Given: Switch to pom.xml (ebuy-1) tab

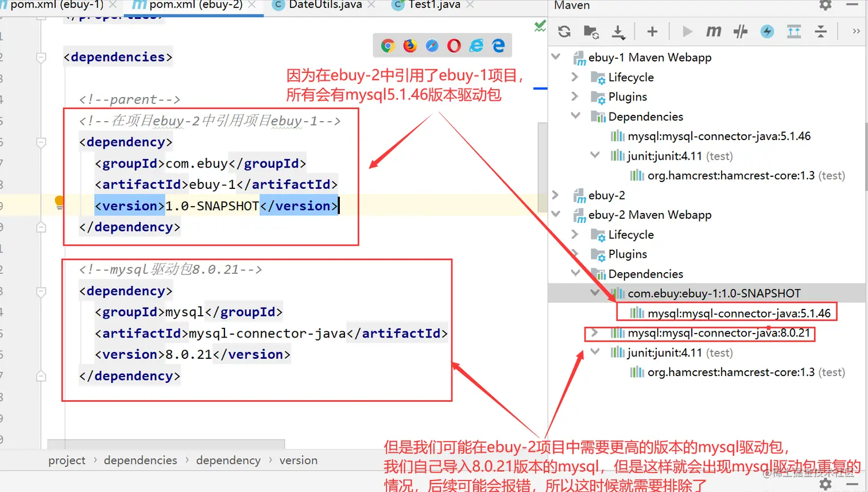Looking at the screenshot, I should [x=57, y=5].
